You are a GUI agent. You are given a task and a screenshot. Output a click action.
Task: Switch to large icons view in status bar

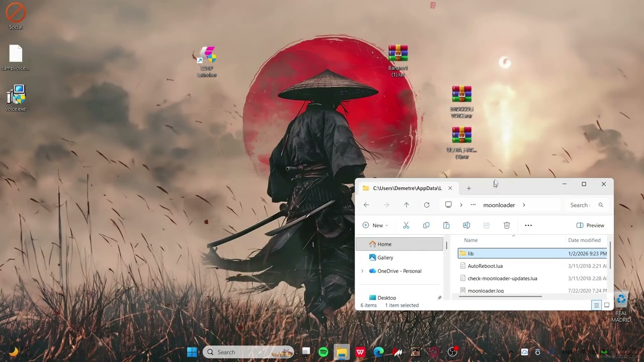607,305
